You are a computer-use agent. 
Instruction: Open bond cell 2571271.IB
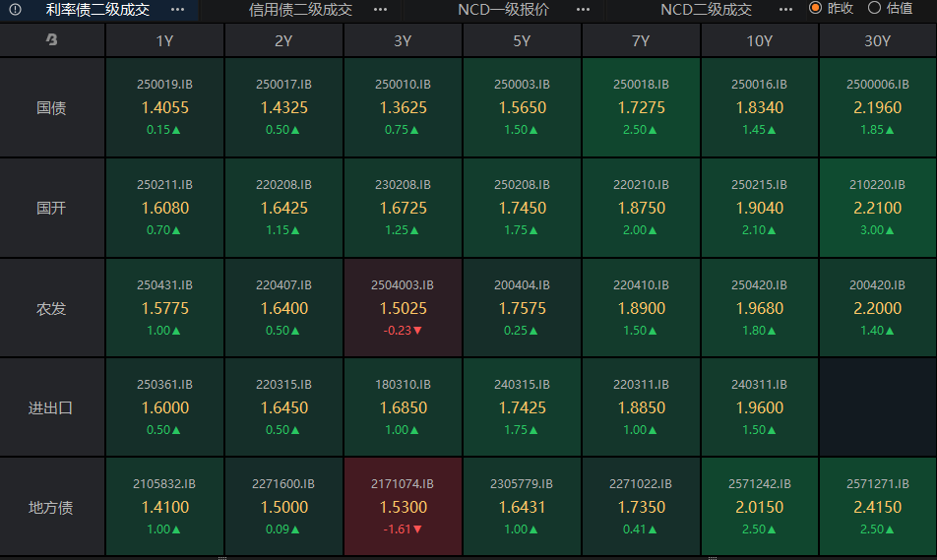[878, 507]
